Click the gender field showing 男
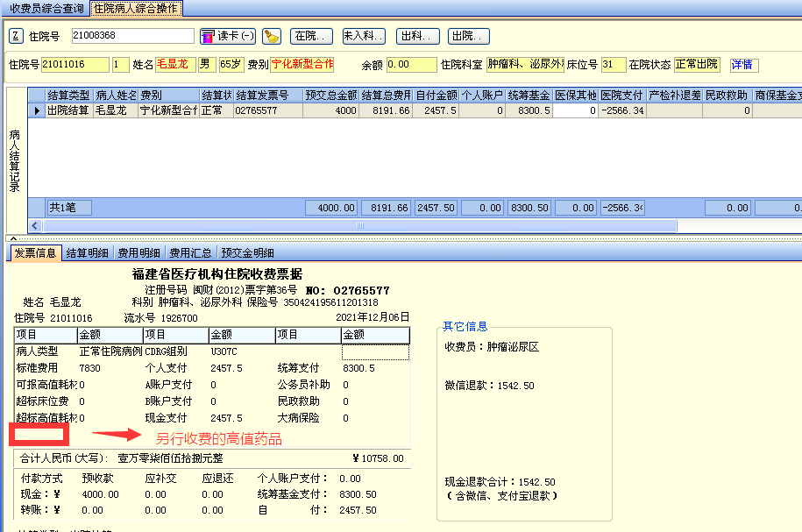Screen dimensions: 802x532 [x=207, y=65]
